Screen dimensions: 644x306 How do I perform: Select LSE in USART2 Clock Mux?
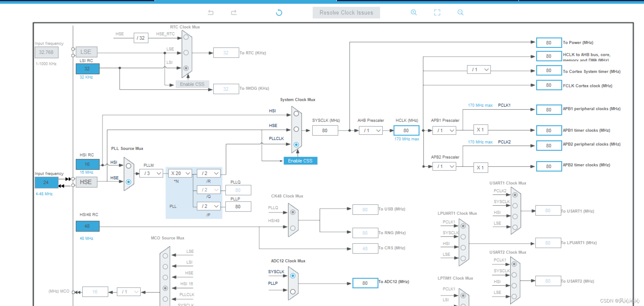[514, 296]
